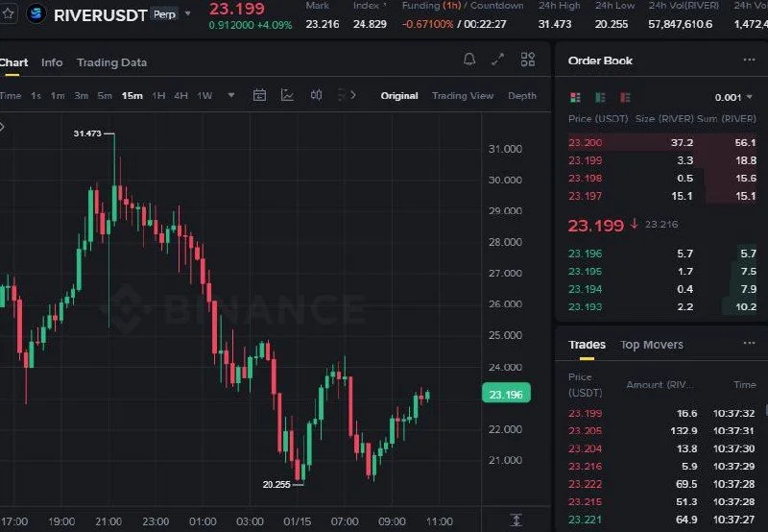Click the Mark price value 23.216
The width and height of the screenshot is (768, 532).
(x=323, y=24)
